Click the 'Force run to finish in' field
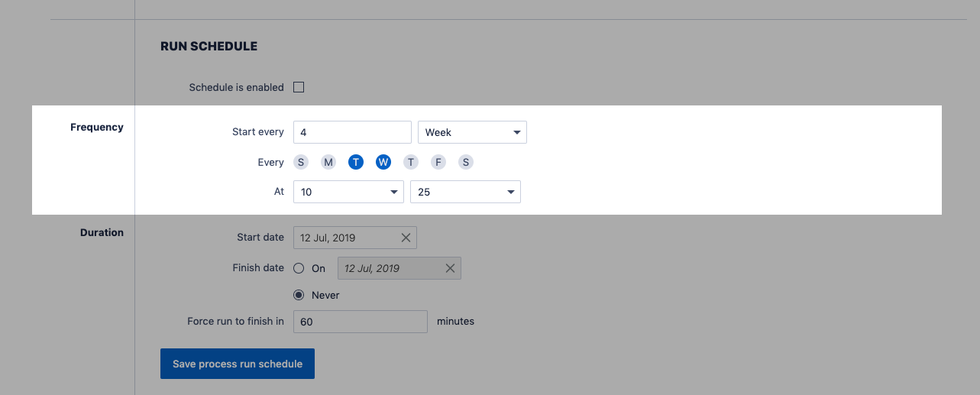The height and width of the screenshot is (395, 980). pos(360,322)
